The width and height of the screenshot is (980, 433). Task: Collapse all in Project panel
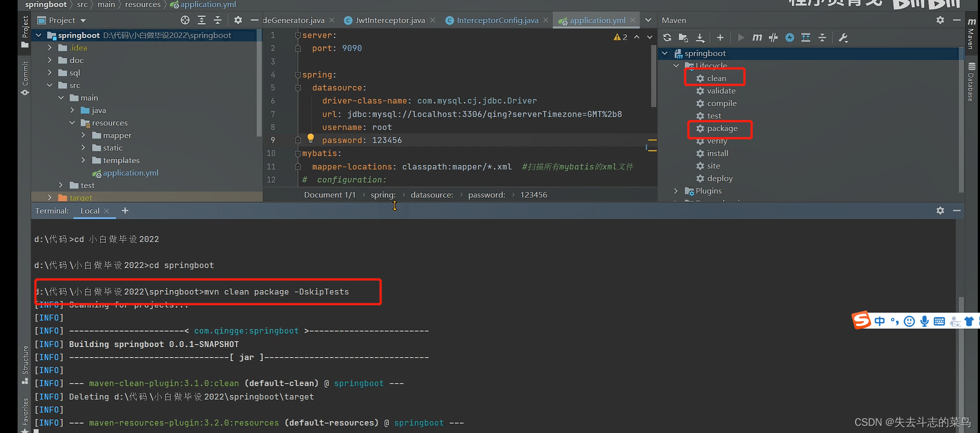(218, 20)
